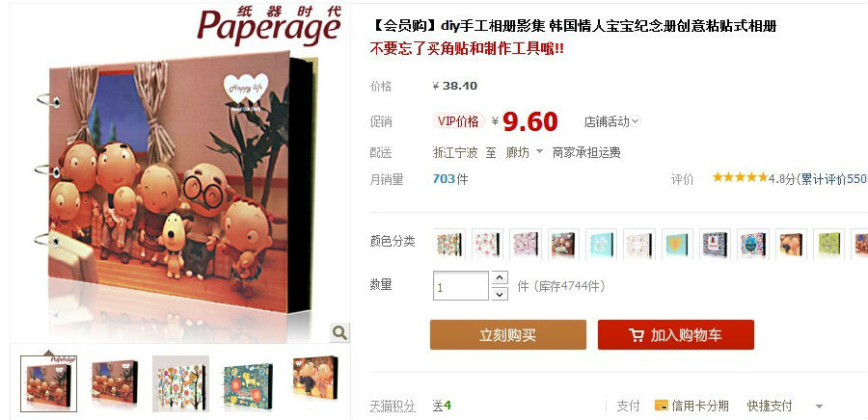Decrease quantity with the down arrow
The height and width of the screenshot is (420, 868).
[500, 294]
